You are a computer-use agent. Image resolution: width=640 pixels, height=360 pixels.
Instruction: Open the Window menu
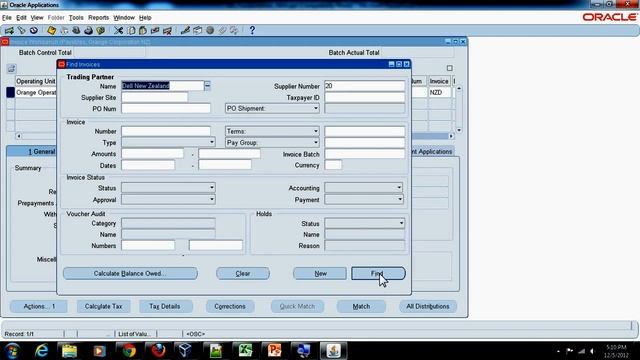[124, 18]
